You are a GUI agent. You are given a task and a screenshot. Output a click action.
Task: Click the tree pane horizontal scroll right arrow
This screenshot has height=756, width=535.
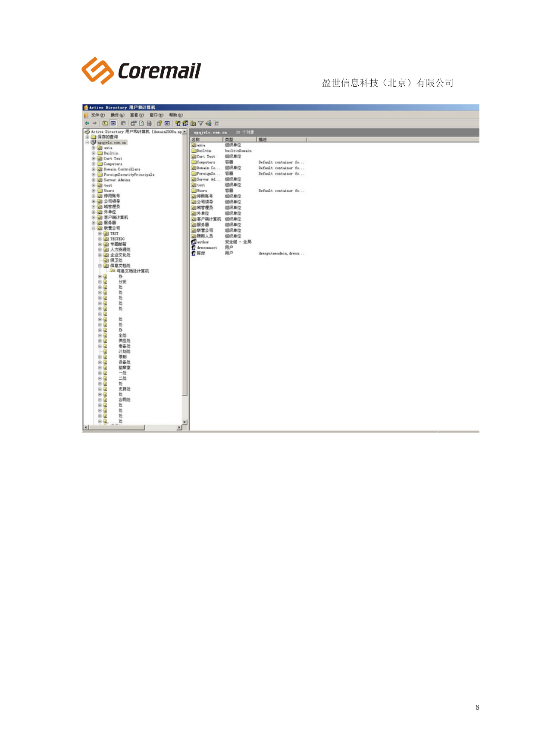[x=179, y=428]
